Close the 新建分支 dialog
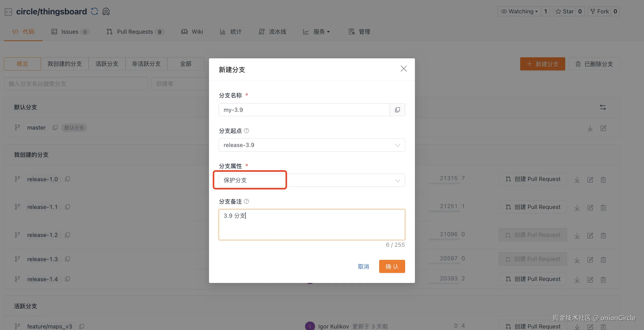 (x=403, y=69)
